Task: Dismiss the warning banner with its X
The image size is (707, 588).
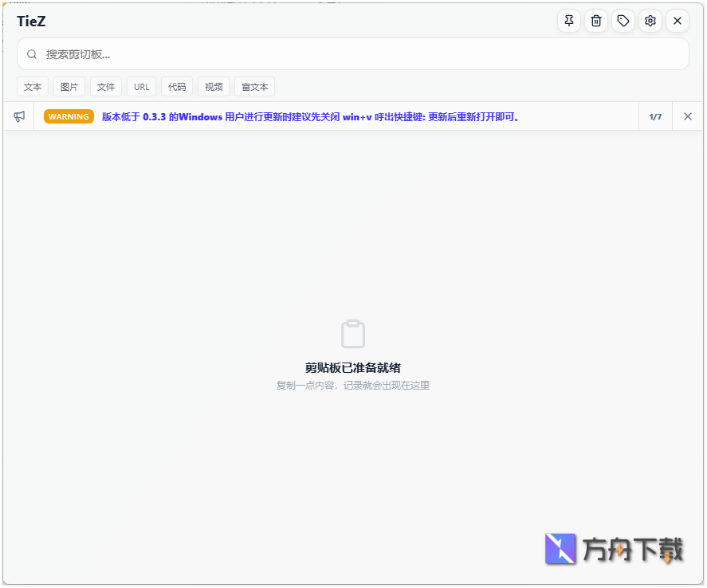Action: pos(687,116)
